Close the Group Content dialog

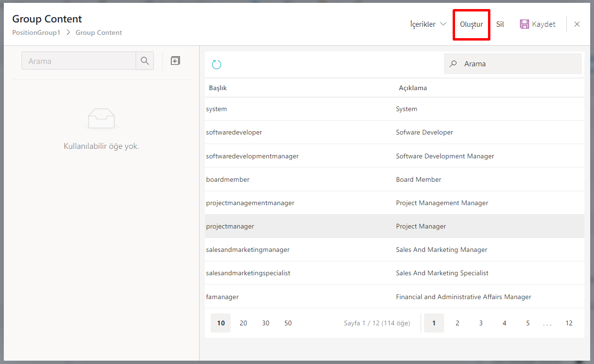pos(577,24)
